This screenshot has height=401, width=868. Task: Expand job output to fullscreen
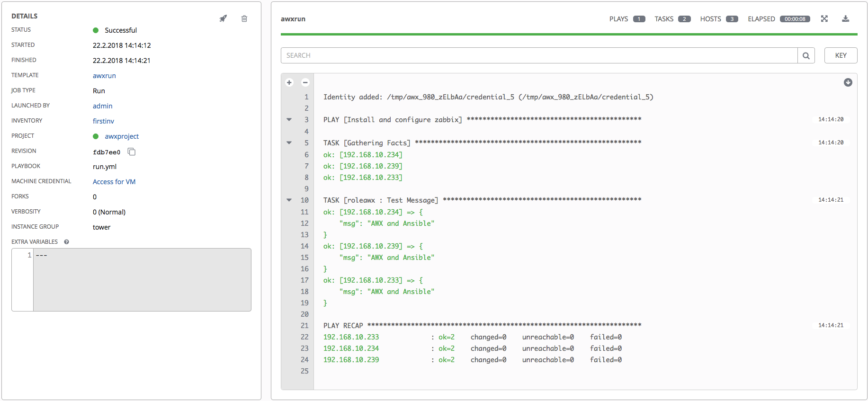[x=824, y=18]
